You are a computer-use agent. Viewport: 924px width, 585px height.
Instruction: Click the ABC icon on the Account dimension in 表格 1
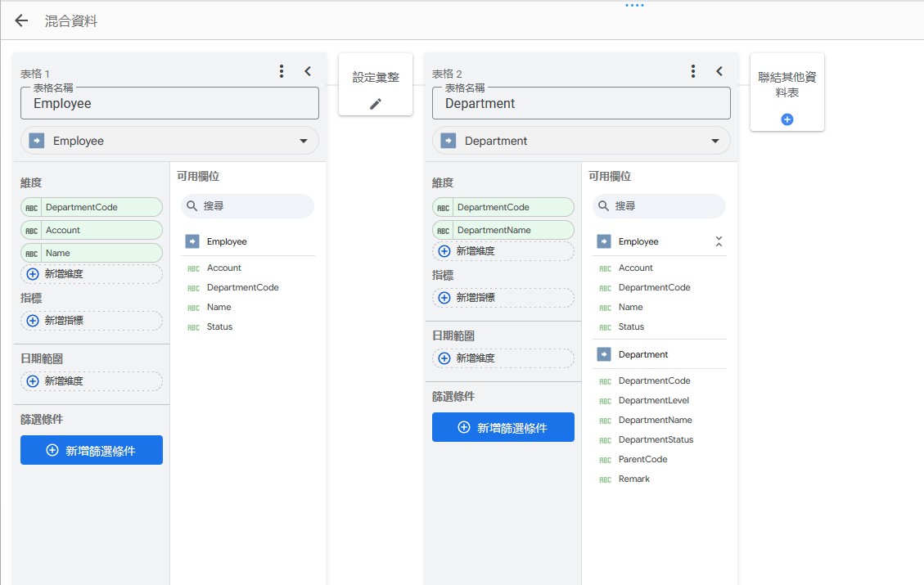(32, 231)
